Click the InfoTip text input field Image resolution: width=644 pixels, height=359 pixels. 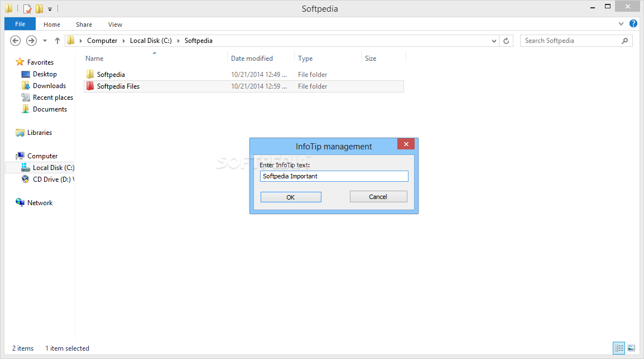[x=334, y=176]
